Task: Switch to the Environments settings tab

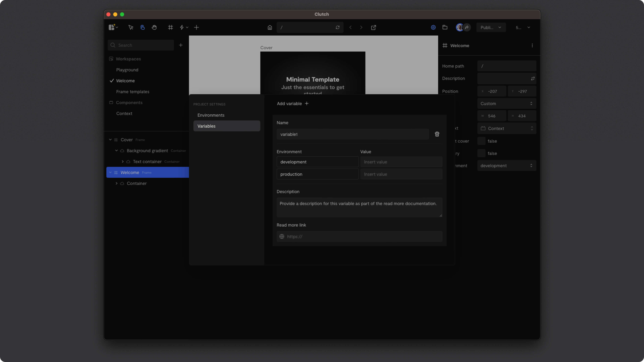Action: click(211, 115)
